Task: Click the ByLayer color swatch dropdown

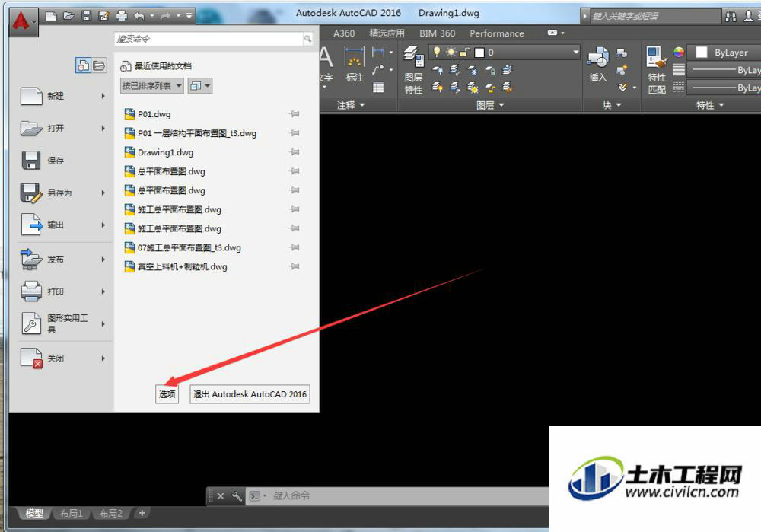Action: point(724,53)
